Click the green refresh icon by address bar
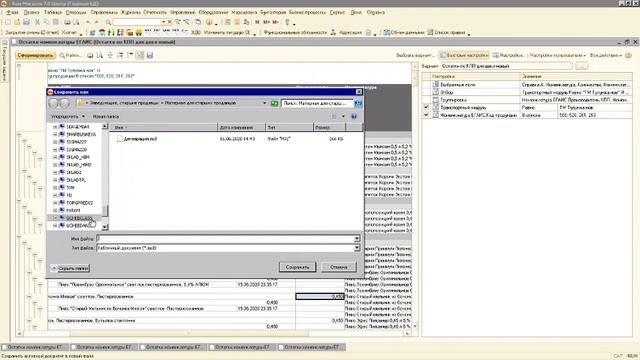 point(275,103)
